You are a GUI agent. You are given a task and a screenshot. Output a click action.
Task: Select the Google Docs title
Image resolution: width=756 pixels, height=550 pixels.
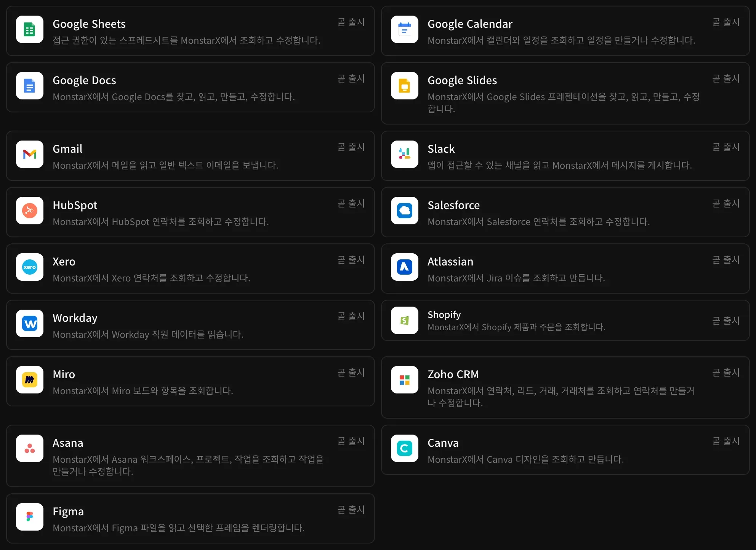(x=84, y=80)
